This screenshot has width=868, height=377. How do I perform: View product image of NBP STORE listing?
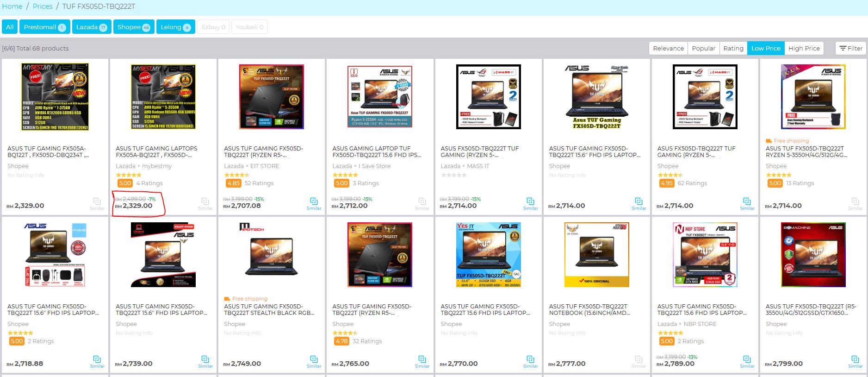[x=705, y=255]
